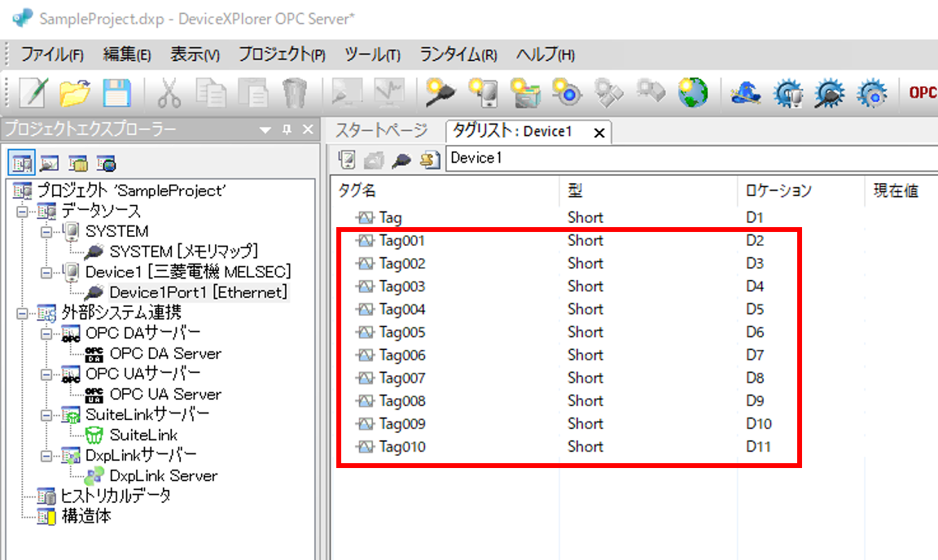Click the wizard hat icon in toolbar
The width and height of the screenshot is (938, 560).
click(x=745, y=92)
